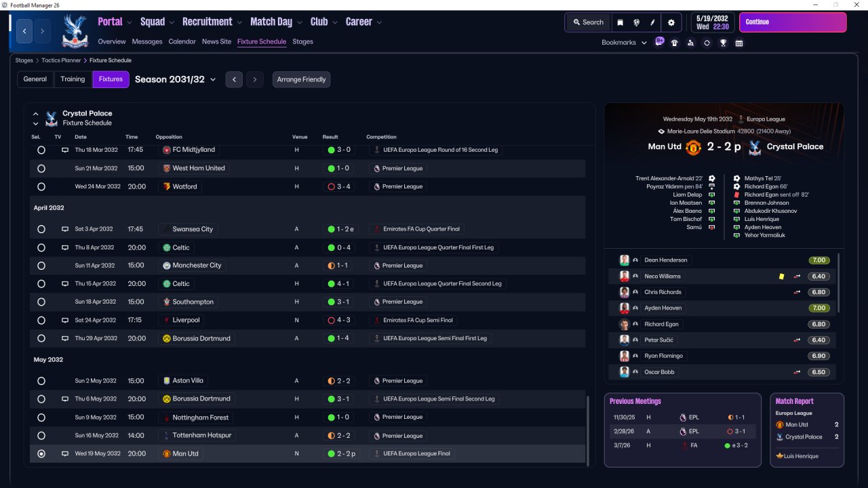Viewport: 868px width, 488px height.
Task: Click the substitution arrow icon on Neco Williams's row
Action: click(x=797, y=277)
